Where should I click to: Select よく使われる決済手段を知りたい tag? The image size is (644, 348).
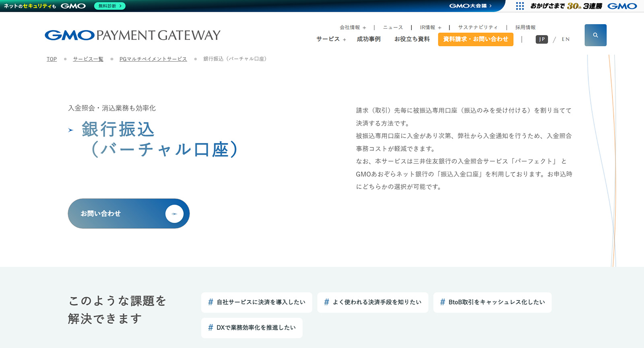373,302
